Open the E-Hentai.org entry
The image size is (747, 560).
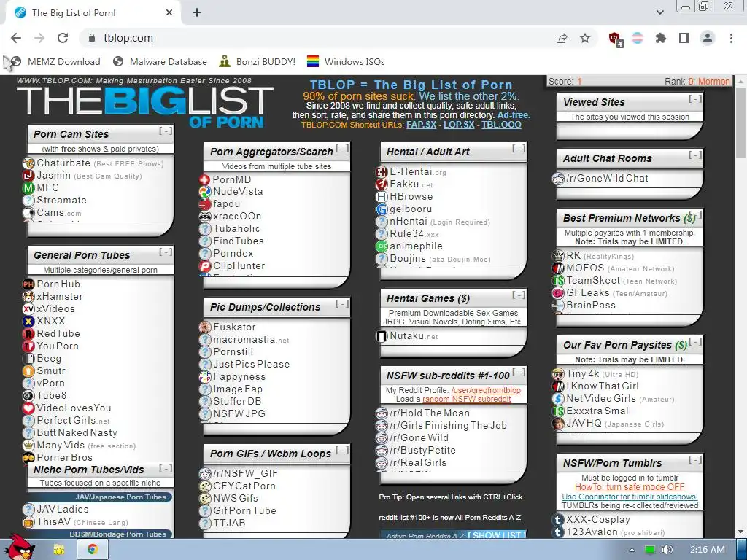[x=411, y=172]
